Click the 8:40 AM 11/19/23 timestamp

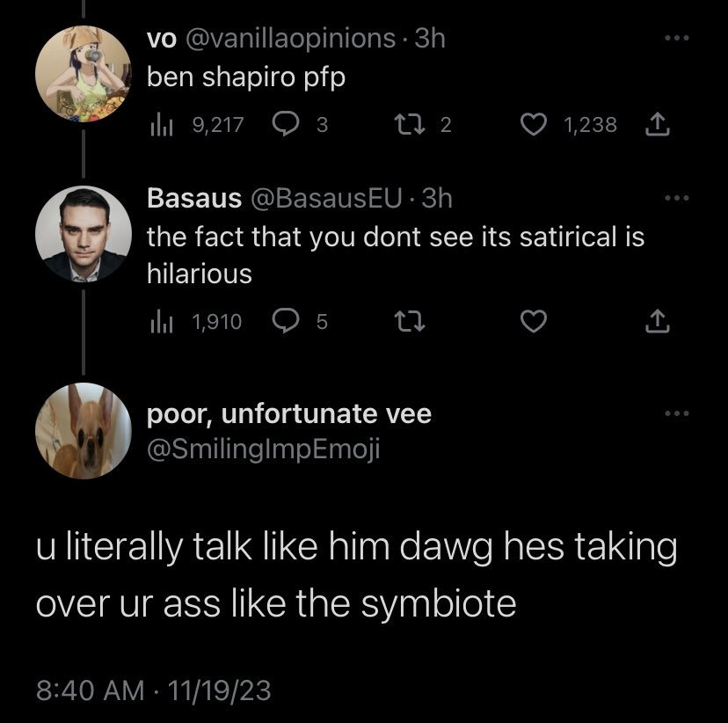tap(154, 690)
